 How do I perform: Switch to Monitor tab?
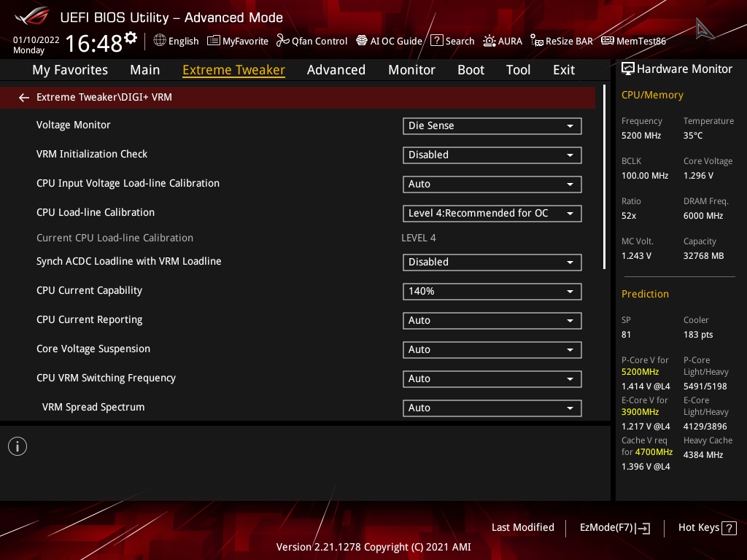(x=411, y=70)
